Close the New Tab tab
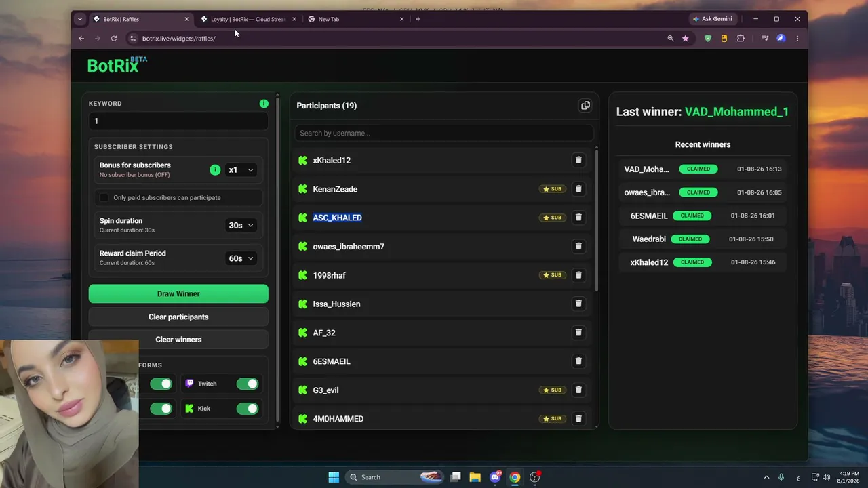Viewport: 868px width, 488px height. [x=401, y=19]
